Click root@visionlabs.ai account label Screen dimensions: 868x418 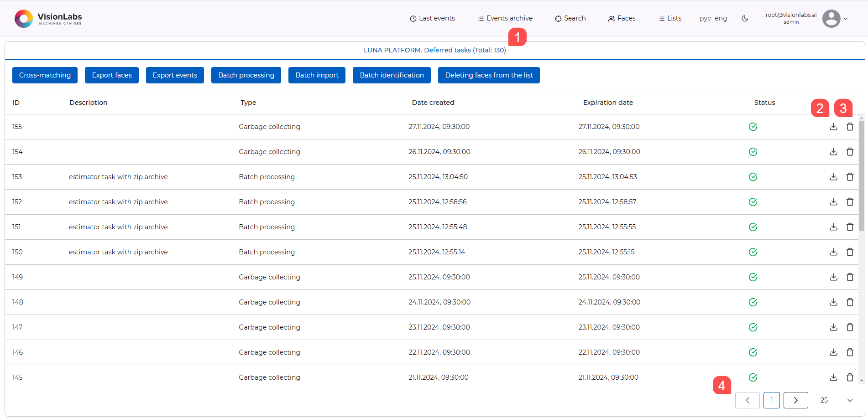pyautogui.click(x=791, y=15)
